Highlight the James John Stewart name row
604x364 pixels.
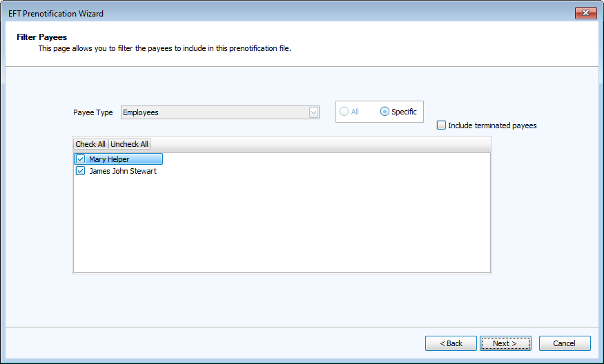123,171
